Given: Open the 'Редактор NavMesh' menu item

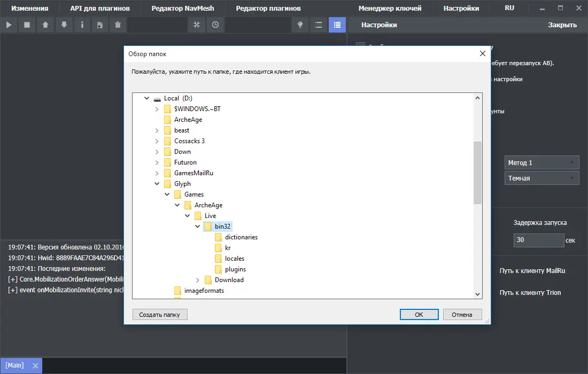Looking at the screenshot, I should click(182, 9).
